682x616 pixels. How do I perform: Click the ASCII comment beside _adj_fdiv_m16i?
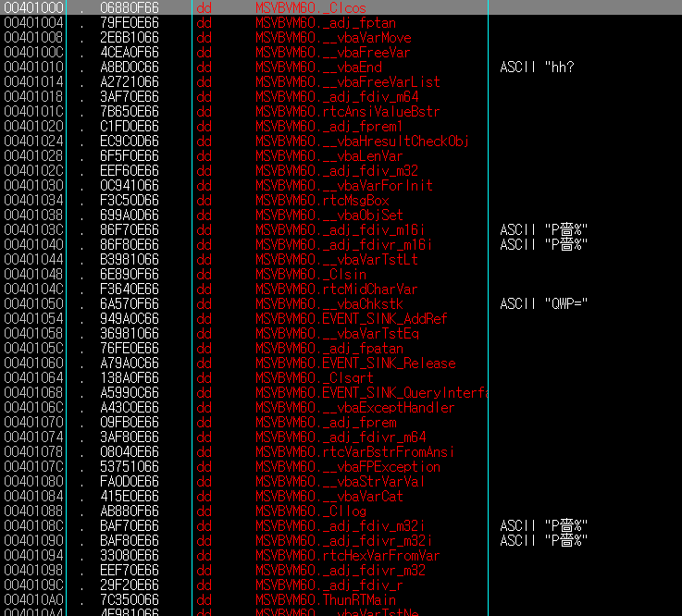coord(544,229)
